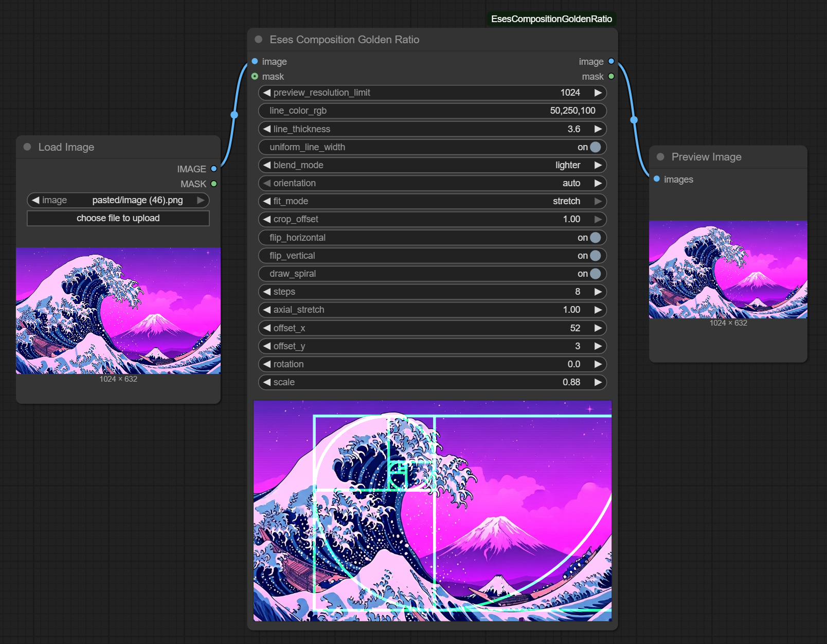Decrease crop_offset with left arrow
This screenshot has height=644, width=827.
(266, 219)
